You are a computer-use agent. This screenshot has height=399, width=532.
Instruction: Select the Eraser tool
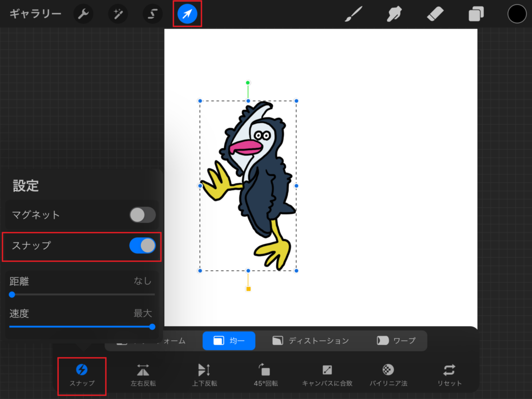435,14
